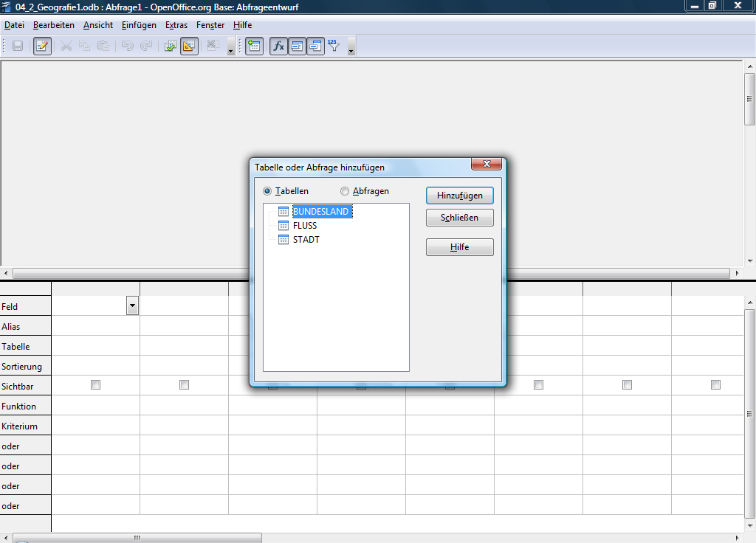Toggle Edit Data mode icon

(42, 46)
